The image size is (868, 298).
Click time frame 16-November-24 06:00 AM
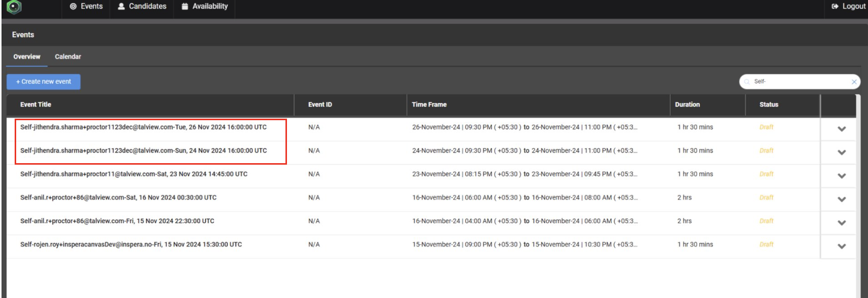coord(524,197)
